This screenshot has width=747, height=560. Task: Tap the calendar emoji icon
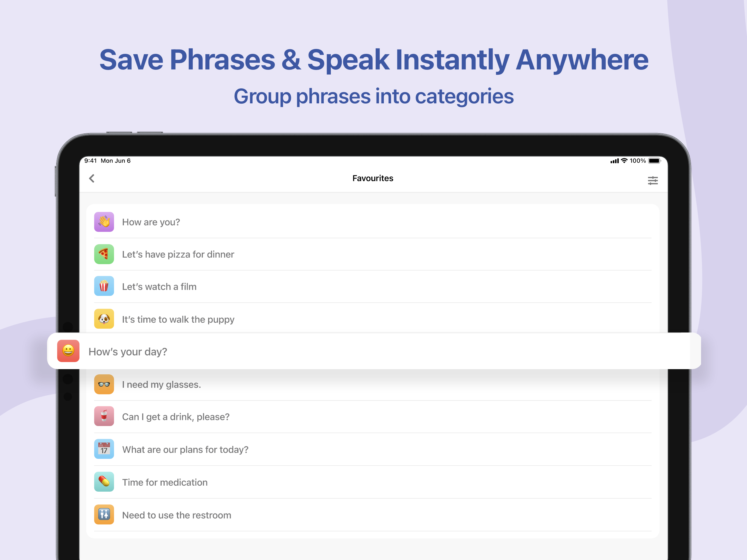point(104,449)
